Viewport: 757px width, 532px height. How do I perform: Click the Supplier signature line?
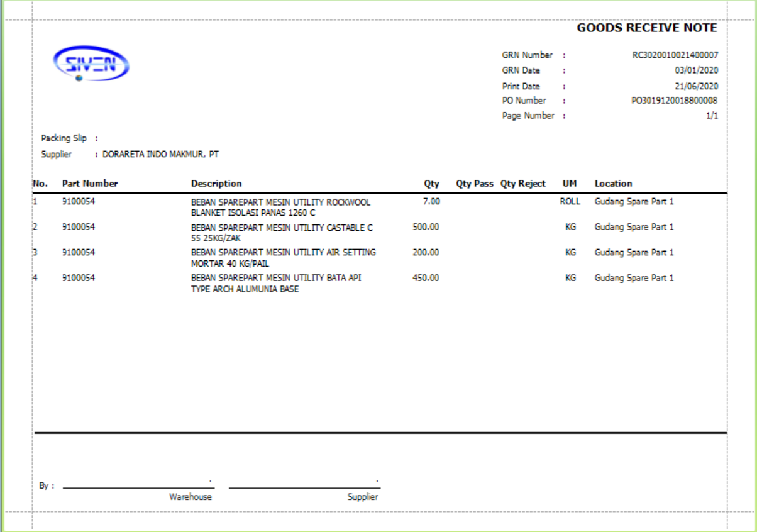[305, 487]
